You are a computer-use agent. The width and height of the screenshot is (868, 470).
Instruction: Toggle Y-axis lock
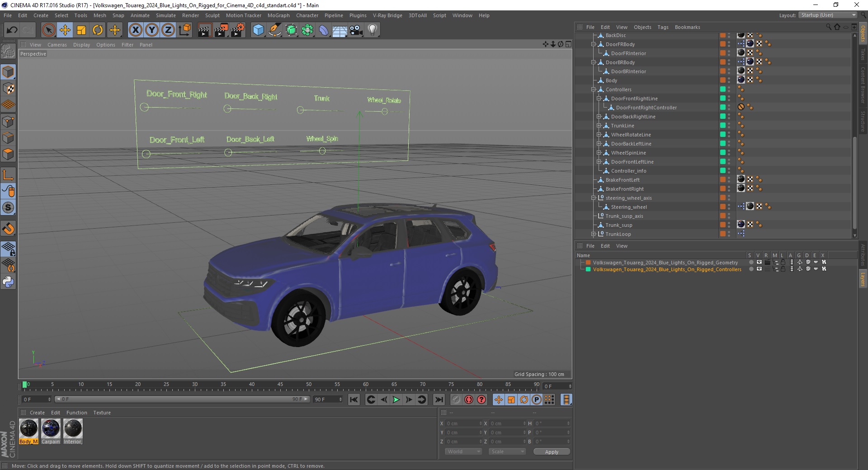coord(152,30)
